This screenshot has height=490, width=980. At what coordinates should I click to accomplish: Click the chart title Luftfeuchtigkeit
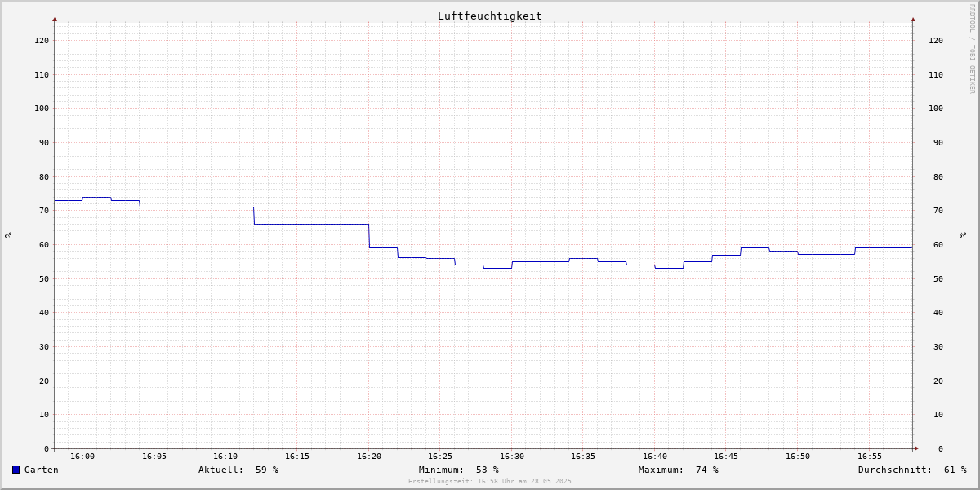490,16
